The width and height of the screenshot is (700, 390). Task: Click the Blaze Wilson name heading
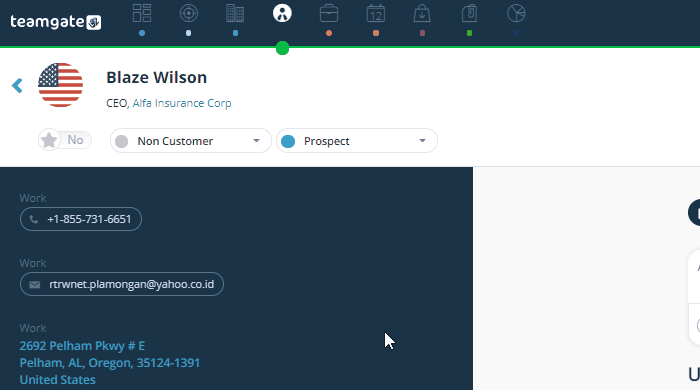click(x=157, y=78)
